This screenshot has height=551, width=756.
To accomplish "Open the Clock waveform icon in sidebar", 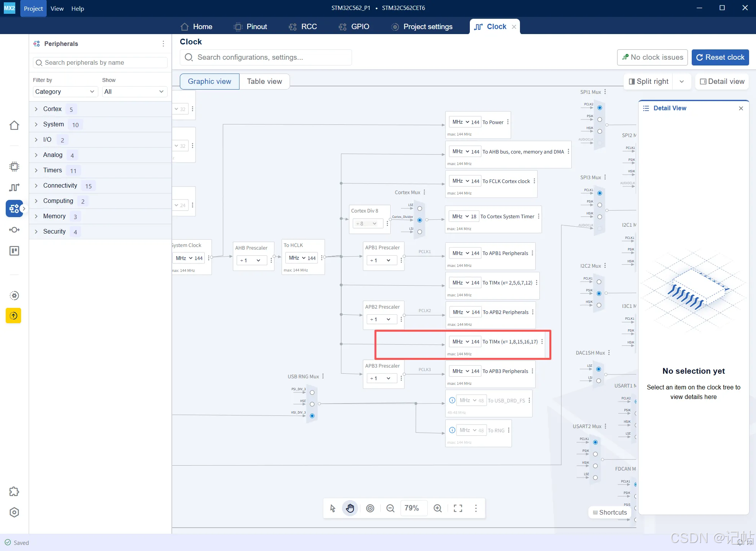I will click(14, 187).
